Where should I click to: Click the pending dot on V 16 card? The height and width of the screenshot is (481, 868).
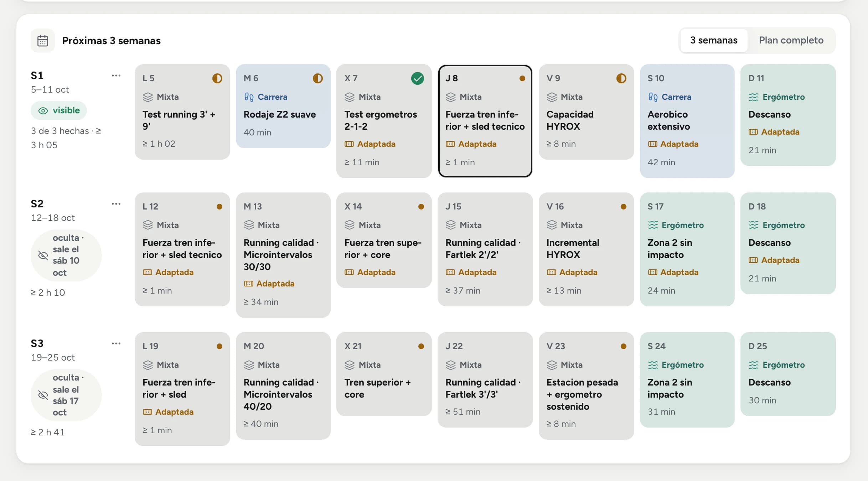[624, 207]
